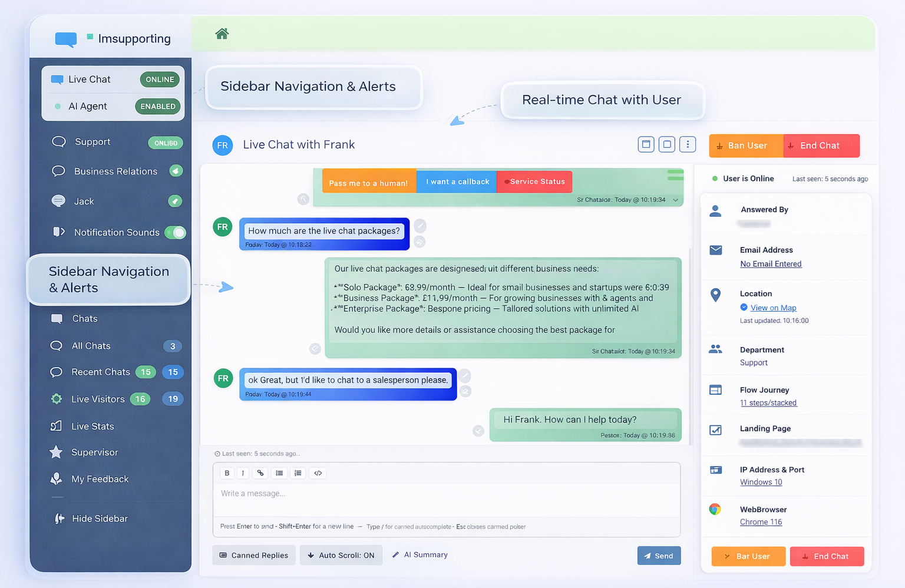The image size is (905, 588).
Task: Click the AI Summary icon button
Action: pyautogui.click(x=420, y=554)
